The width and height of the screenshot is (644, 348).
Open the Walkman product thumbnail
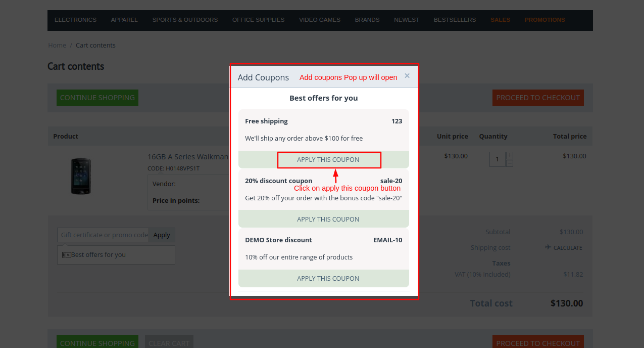coord(81,176)
